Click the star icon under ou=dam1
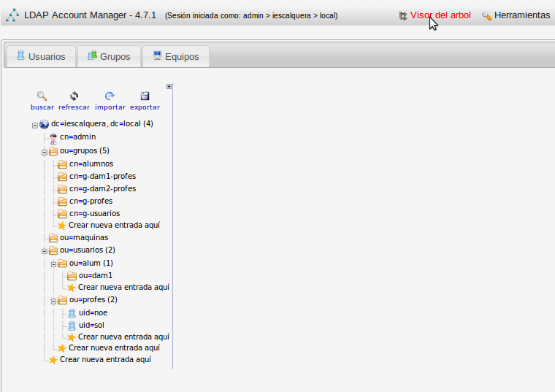The width and height of the screenshot is (555, 392). (72, 288)
